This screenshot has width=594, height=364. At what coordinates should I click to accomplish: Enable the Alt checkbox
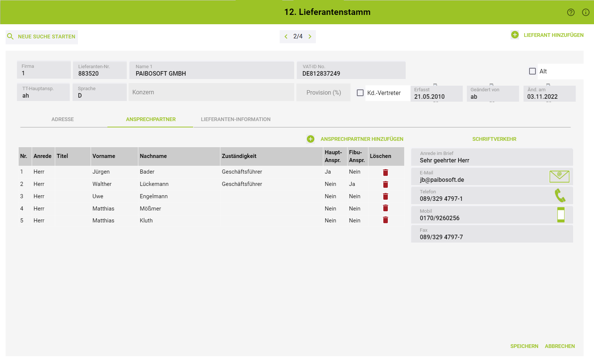point(532,71)
